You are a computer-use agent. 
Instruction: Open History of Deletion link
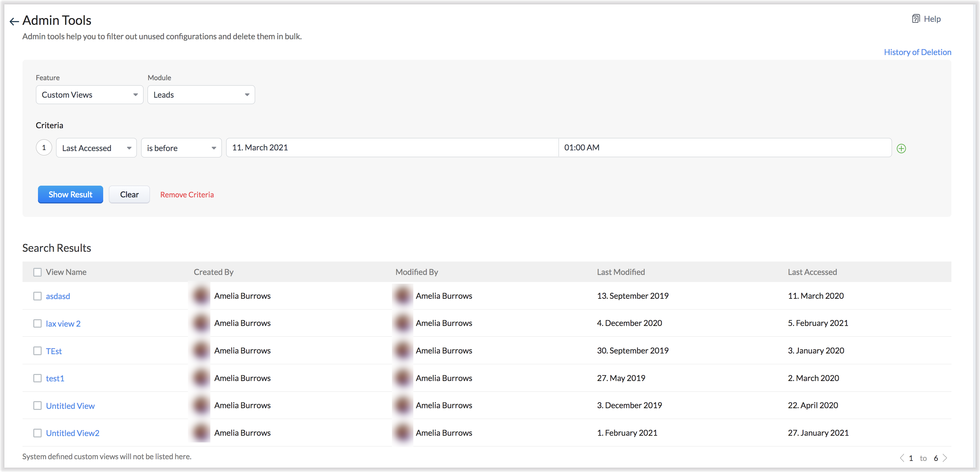coord(917,52)
